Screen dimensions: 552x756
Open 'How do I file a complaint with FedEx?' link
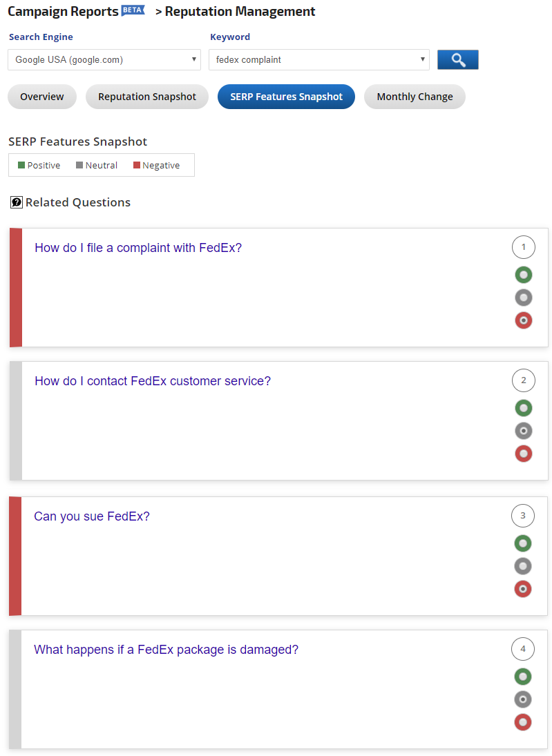tap(138, 248)
